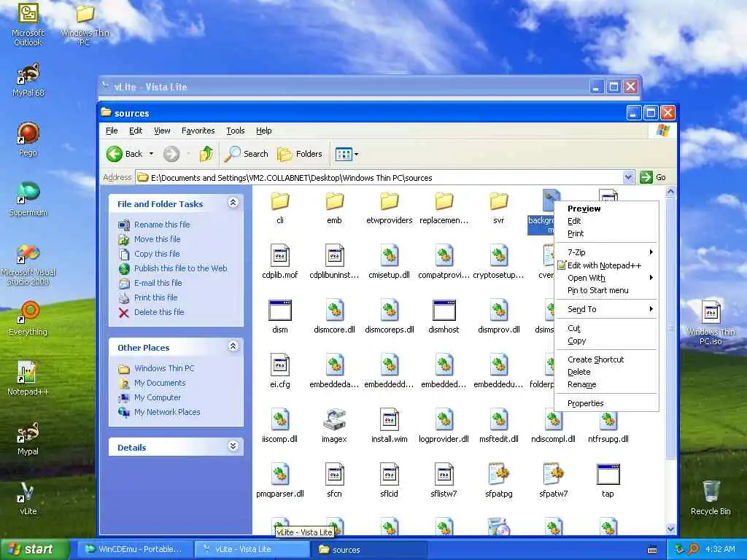Choose Edit with Notepad++ in context menu
747x560 pixels.
(606, 265)
